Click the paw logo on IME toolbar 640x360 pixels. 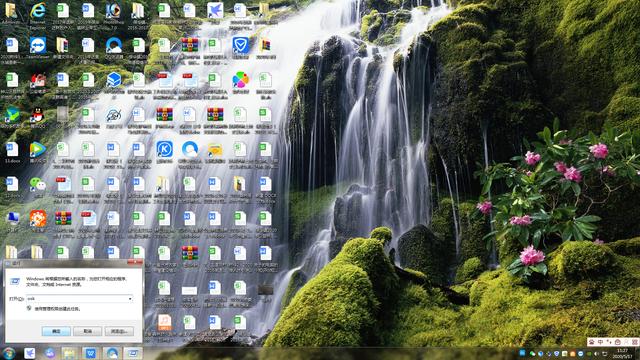point(591,342)
